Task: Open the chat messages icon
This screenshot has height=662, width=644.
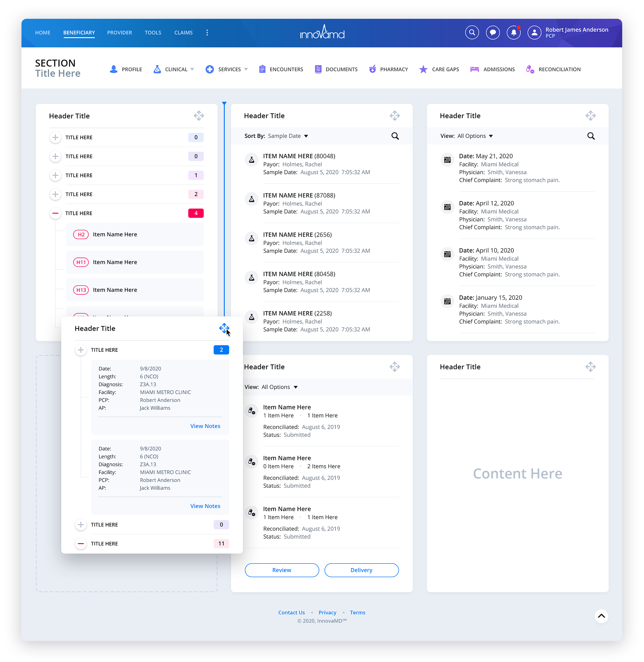Action: tap(492, 33)
